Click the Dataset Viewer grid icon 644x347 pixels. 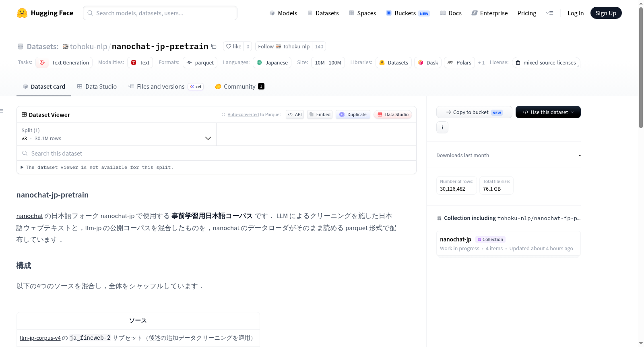pos(24,114)
